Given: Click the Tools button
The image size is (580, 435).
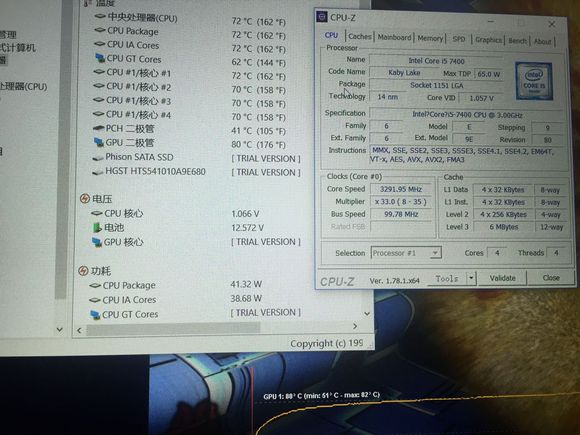Looking at the screenshot, I should 447,279.
